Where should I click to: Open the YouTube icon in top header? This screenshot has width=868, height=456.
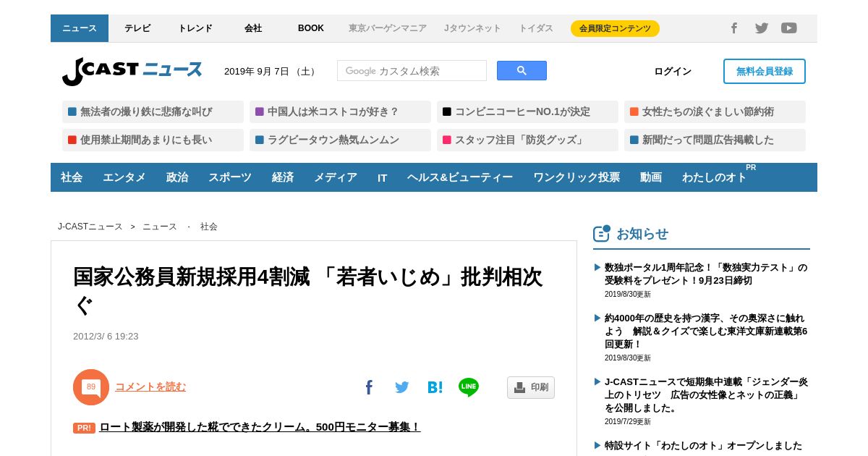pos(789,28)
